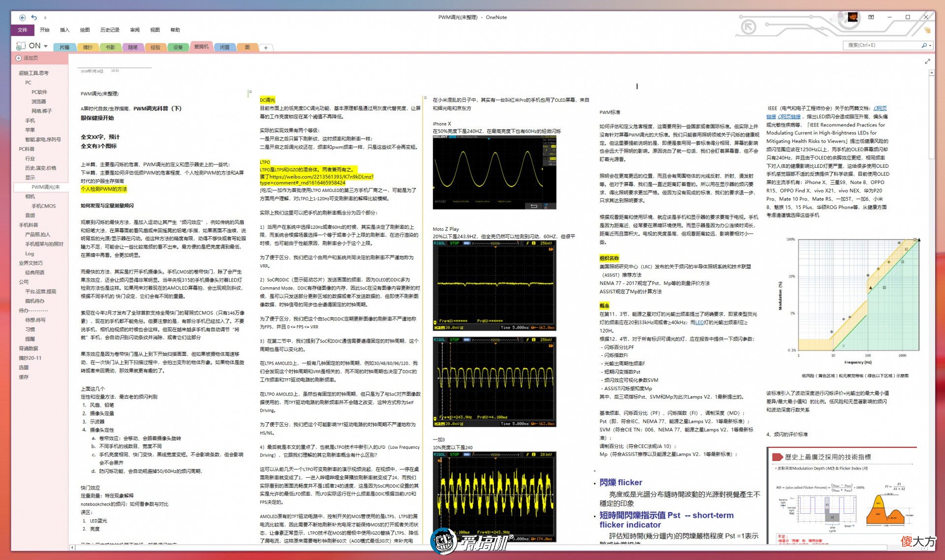
Task: Open the 审阅 ribbon tab
Action: [x=135, y=30]
